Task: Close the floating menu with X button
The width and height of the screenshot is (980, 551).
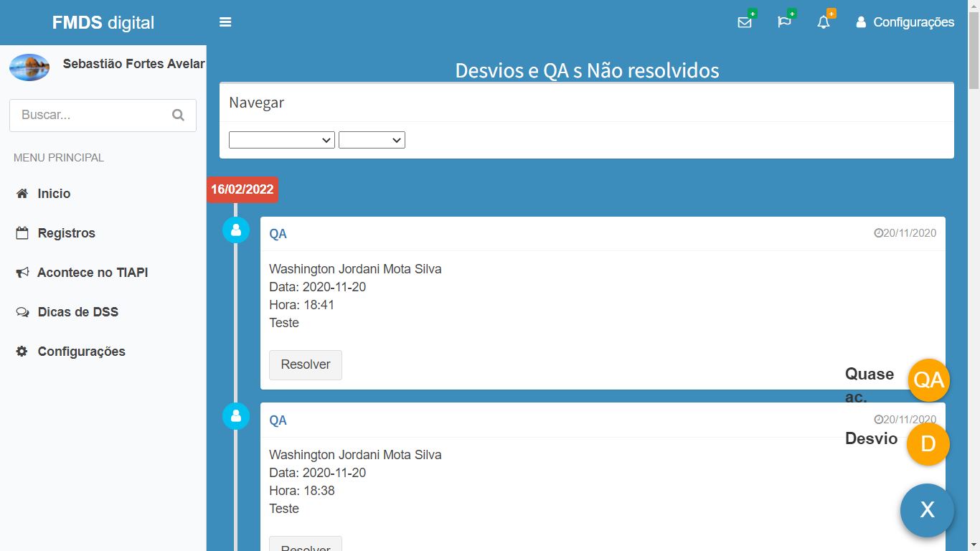Action: click(927, 510)
